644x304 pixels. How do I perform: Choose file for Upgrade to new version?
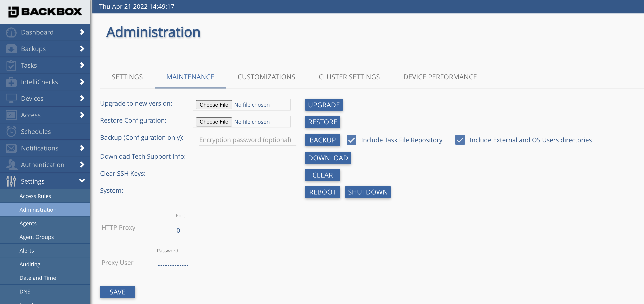pyautogui.click(x=213, y=105)
